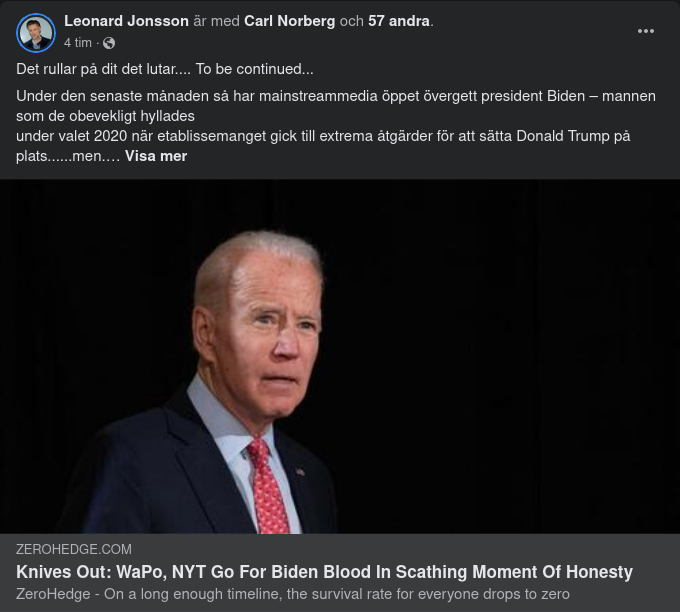This screenshot has width=680, height=612.
Task: Click the "som de obevekligt hyllades" line
Action: click(x=105, y=116)
